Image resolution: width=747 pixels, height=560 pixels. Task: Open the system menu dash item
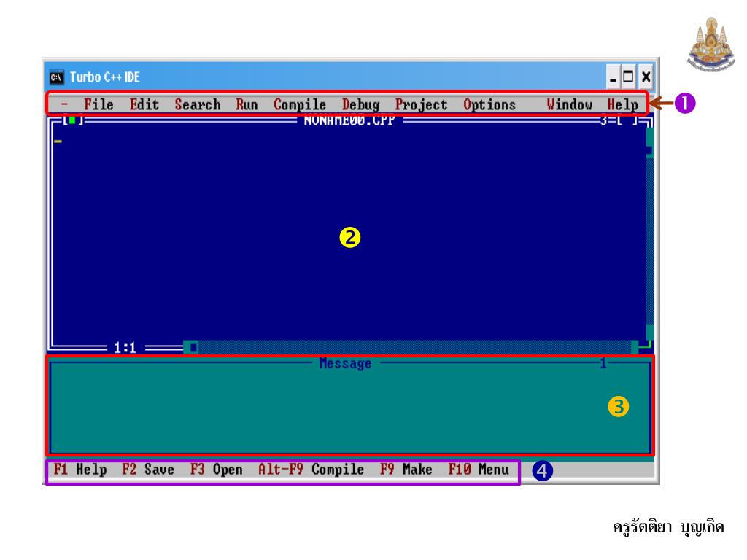pos(65,104)
